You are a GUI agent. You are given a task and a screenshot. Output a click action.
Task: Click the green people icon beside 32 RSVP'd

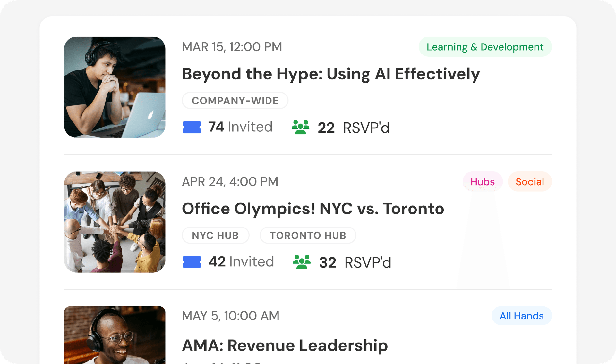pos(302,262)
